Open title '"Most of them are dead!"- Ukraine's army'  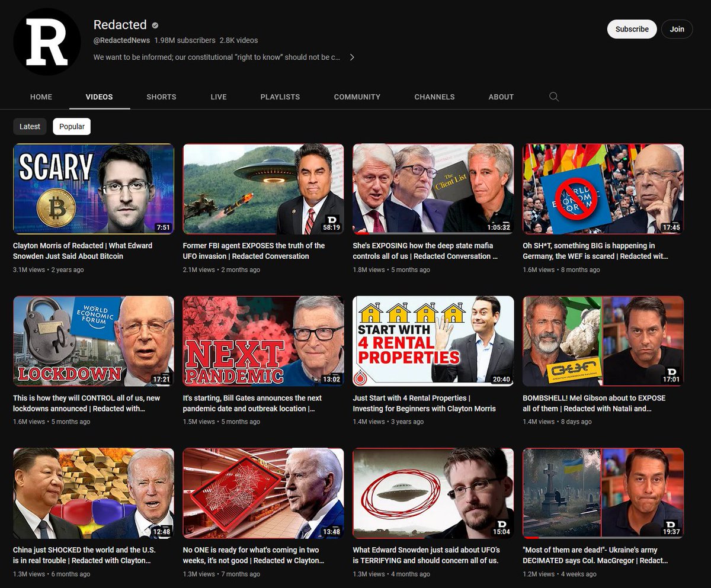click(594, 555)
